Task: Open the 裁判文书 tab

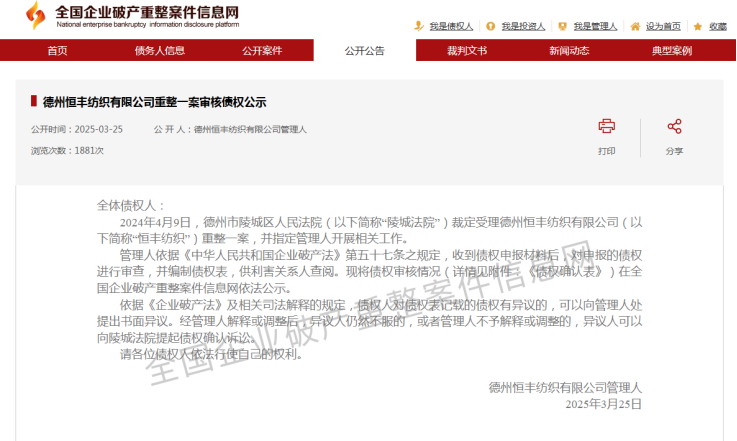Action: click(x=466, y=50)
